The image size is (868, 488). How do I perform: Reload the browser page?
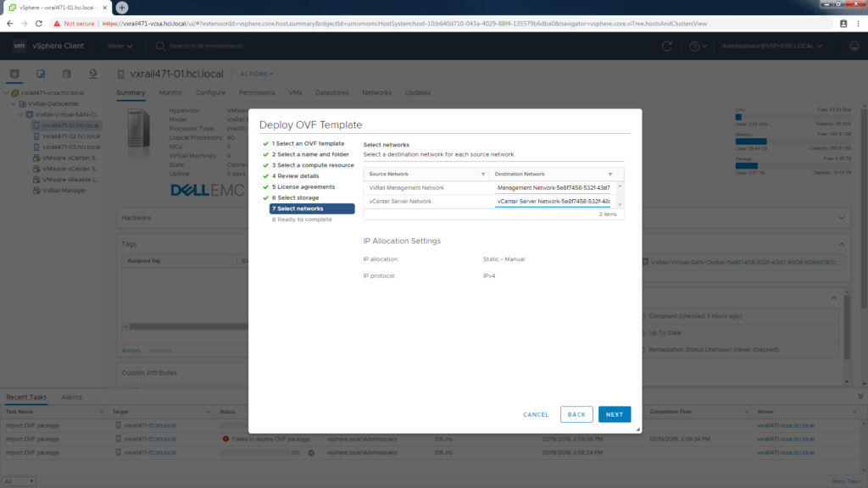pos(39,24)
